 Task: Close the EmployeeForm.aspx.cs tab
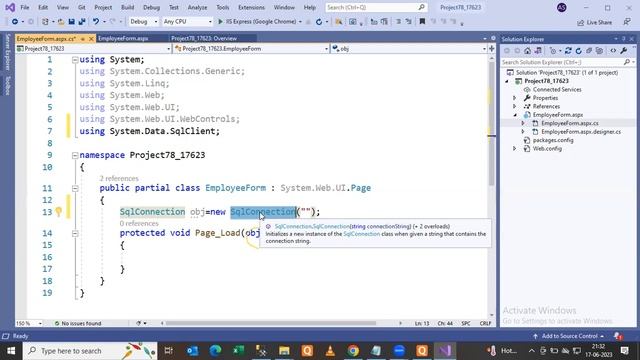coord(91,39)
